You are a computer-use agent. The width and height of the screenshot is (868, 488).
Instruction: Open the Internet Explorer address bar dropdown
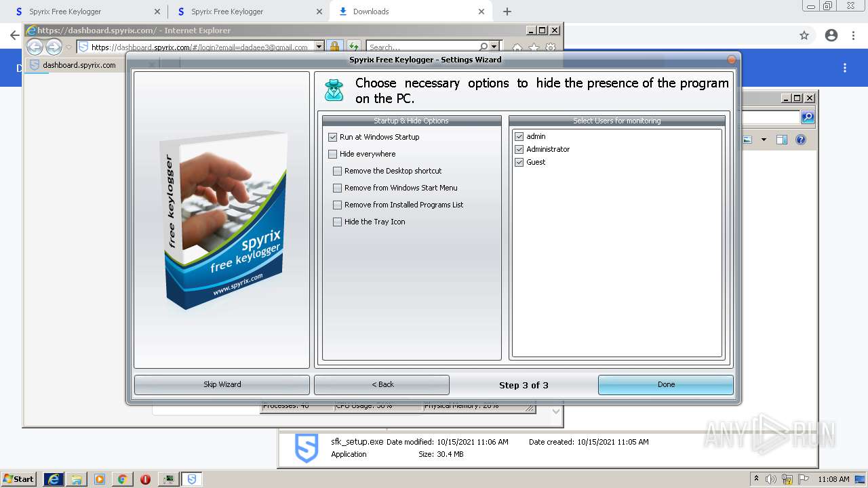(319, 47)
